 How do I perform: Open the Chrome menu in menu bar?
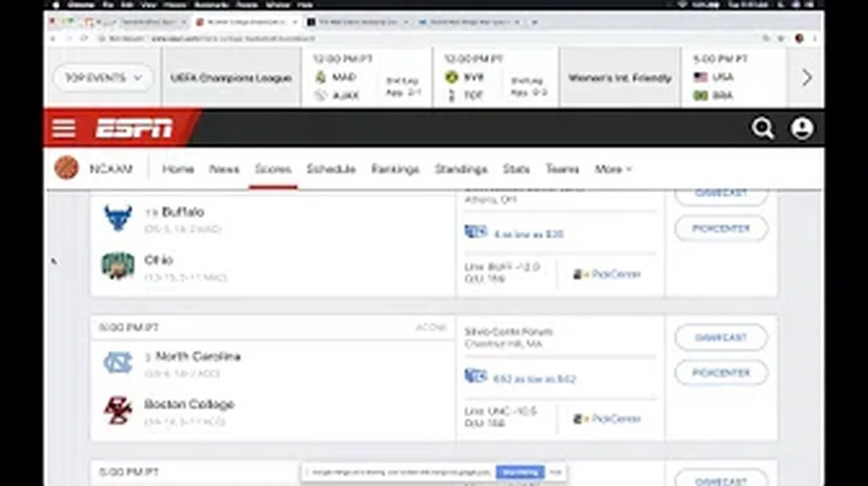[x=80, y=4]
